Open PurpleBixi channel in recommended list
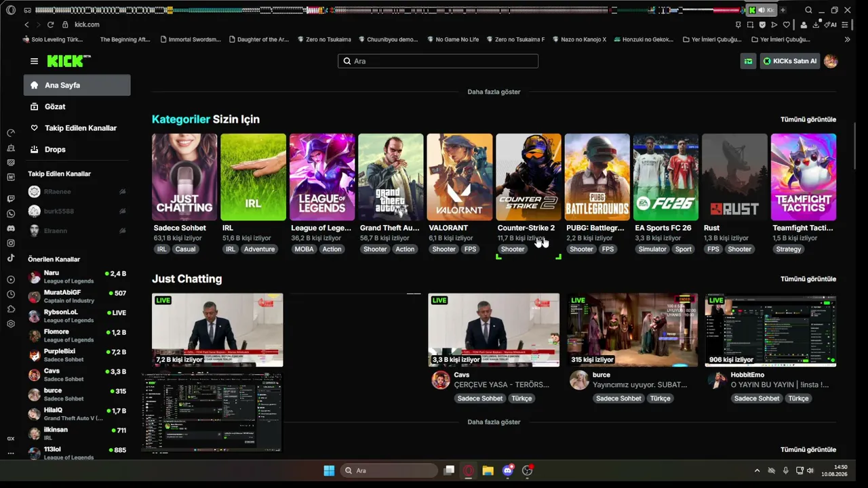Image resolution: width=868 pixels, height=488 pixels. 77,354
